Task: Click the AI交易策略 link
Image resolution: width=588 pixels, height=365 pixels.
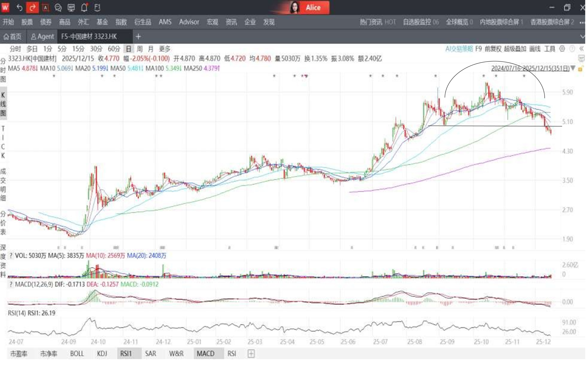Action: coord(459,49)
